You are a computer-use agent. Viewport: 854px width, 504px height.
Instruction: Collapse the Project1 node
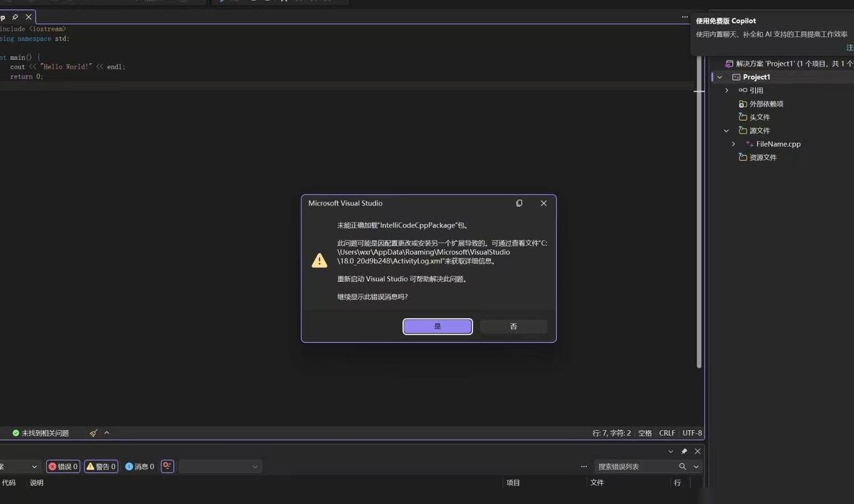tap(720, 77)
